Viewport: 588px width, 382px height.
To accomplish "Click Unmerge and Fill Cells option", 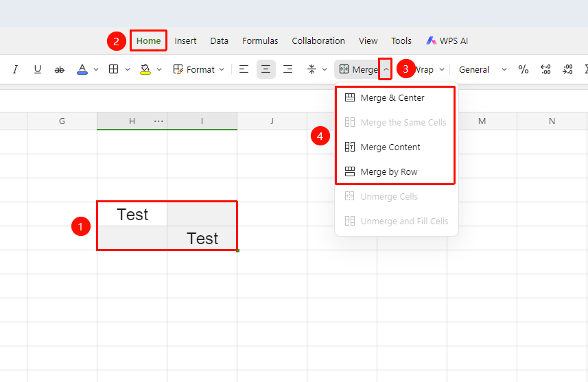I will point(397,222).
